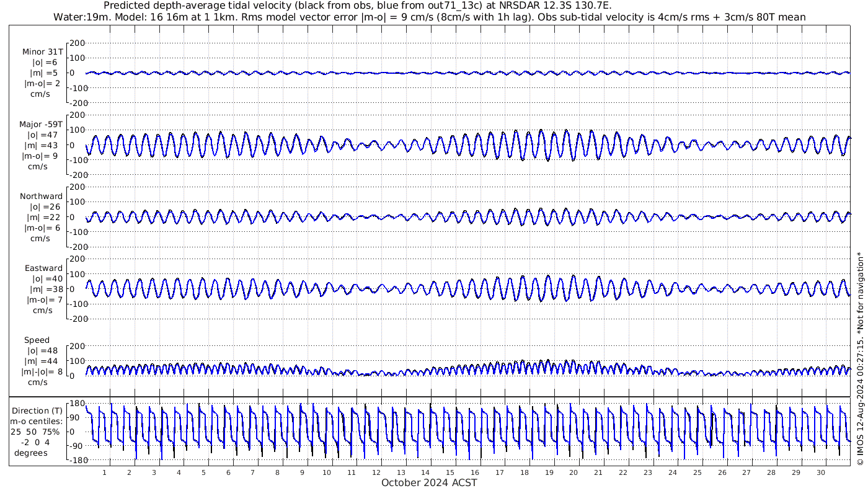This screenshot has width=868, height=496.
Task: Click the '|o| =6' value in Minor panel
Action: click(x=45, y=63)
